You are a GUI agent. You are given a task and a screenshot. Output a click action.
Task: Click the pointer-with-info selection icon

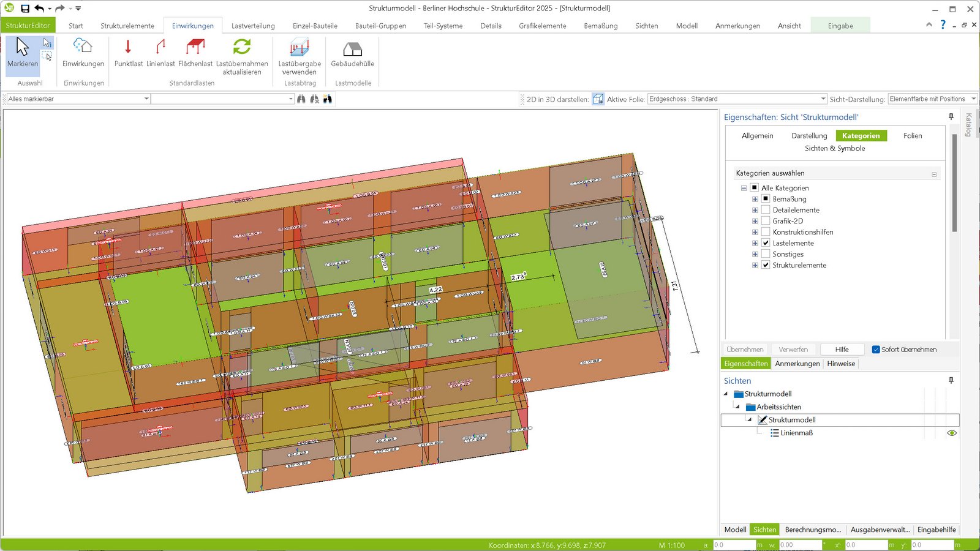click(47, 43)
